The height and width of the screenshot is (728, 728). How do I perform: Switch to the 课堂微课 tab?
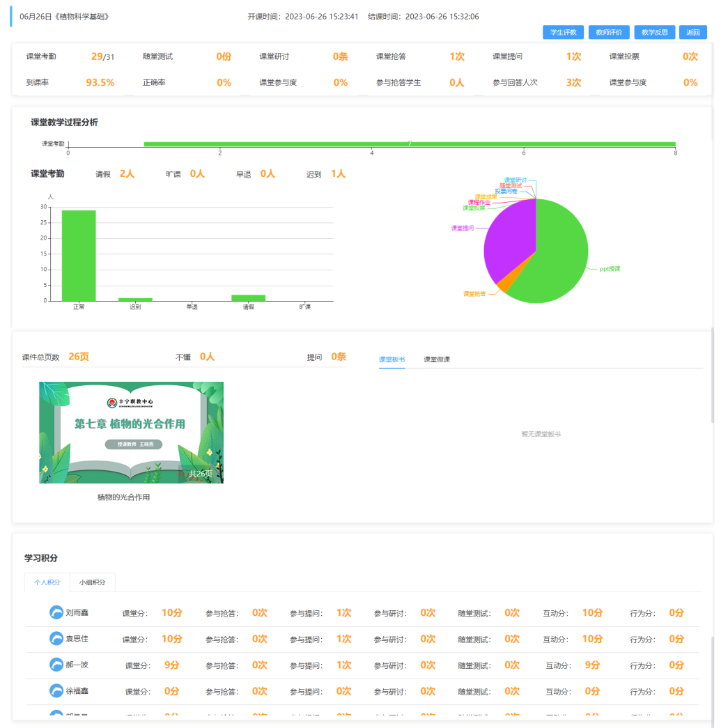(x=437, y=359)
